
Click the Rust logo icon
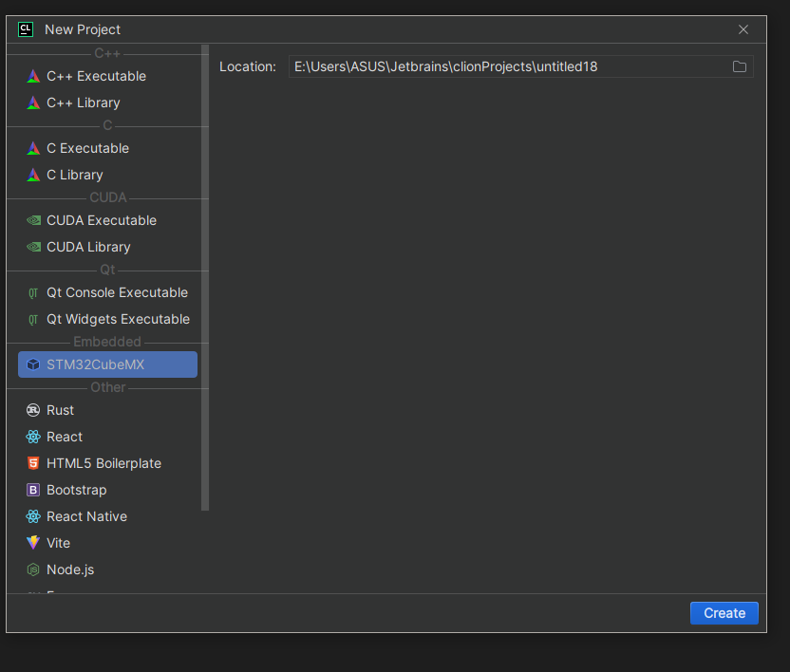click(33, 410)
